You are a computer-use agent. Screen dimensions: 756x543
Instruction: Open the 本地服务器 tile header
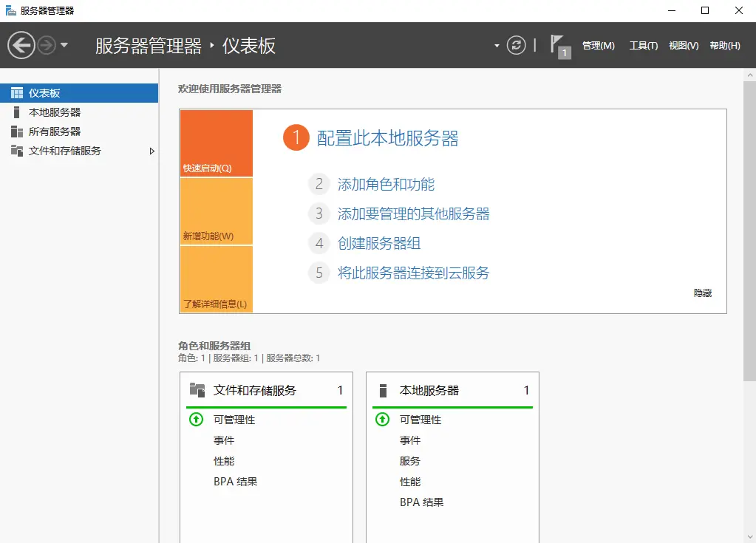(452, 390)
